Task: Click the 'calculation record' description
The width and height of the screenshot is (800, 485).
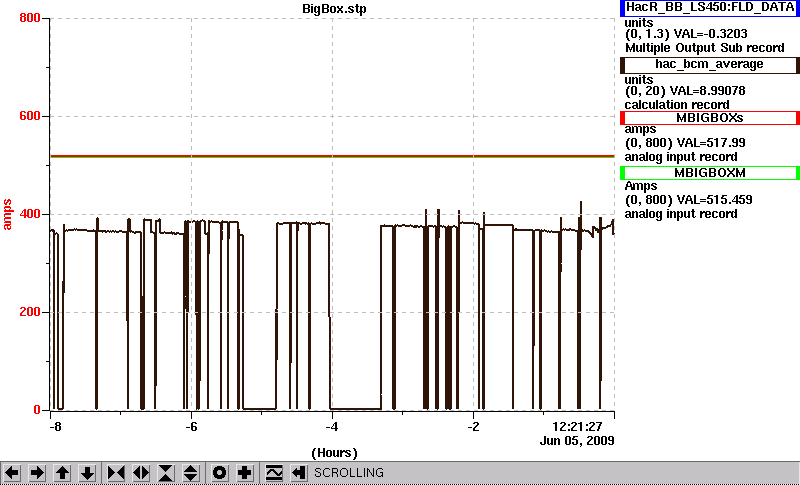Action: pos(677,106)
